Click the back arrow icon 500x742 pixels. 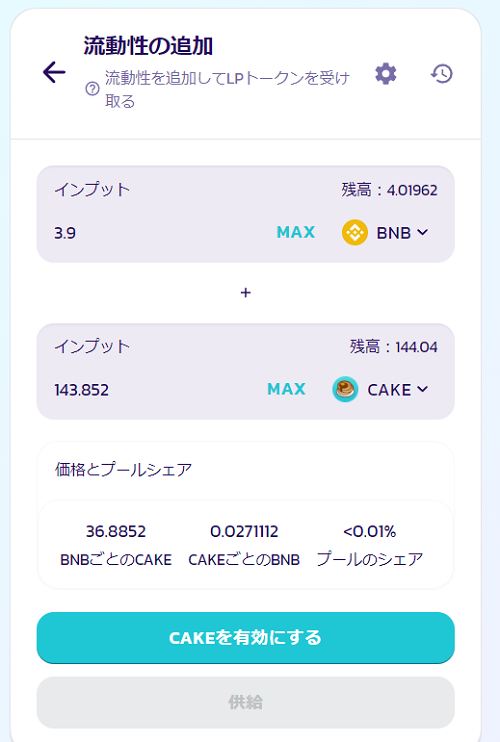coord(54,72)
